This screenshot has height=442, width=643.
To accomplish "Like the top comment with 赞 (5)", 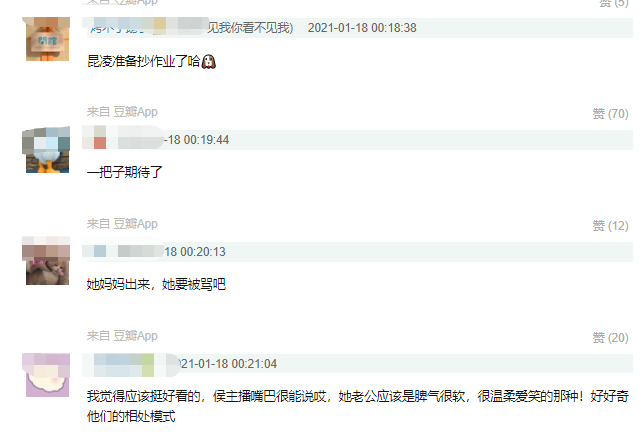I will coord(613,3).
